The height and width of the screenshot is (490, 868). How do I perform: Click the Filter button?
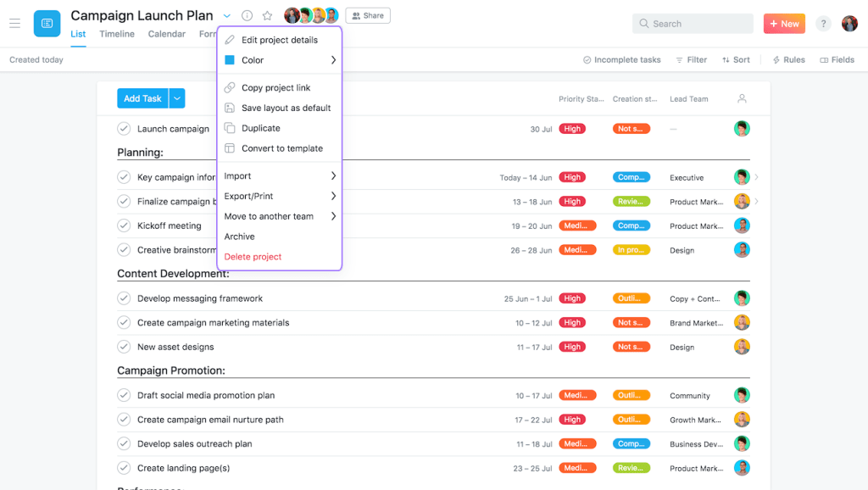coord(692,60)
